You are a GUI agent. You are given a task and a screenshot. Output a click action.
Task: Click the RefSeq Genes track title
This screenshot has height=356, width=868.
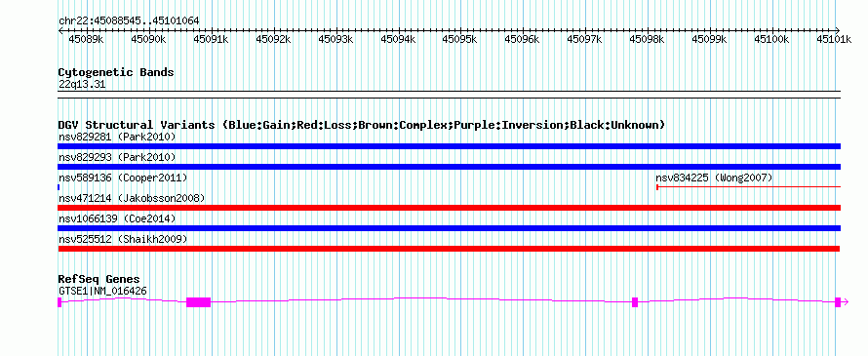(99, 279)
